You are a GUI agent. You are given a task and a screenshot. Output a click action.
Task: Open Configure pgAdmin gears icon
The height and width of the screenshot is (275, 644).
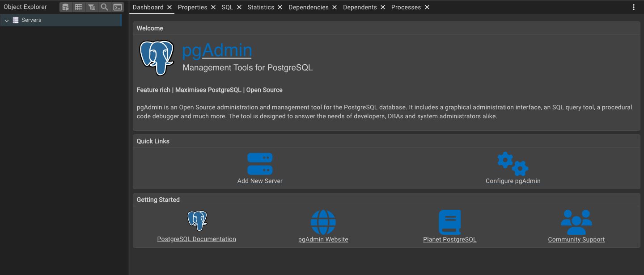pyautogui.click(x=513, y=164)
